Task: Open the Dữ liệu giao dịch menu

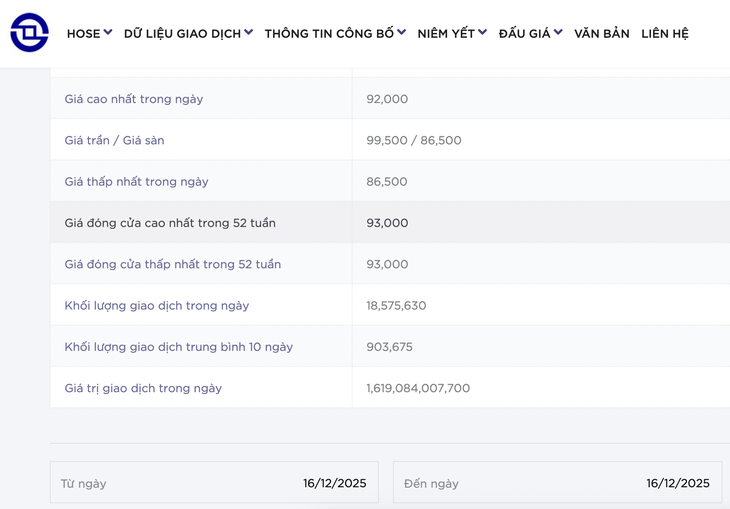Action: (182, 34)
